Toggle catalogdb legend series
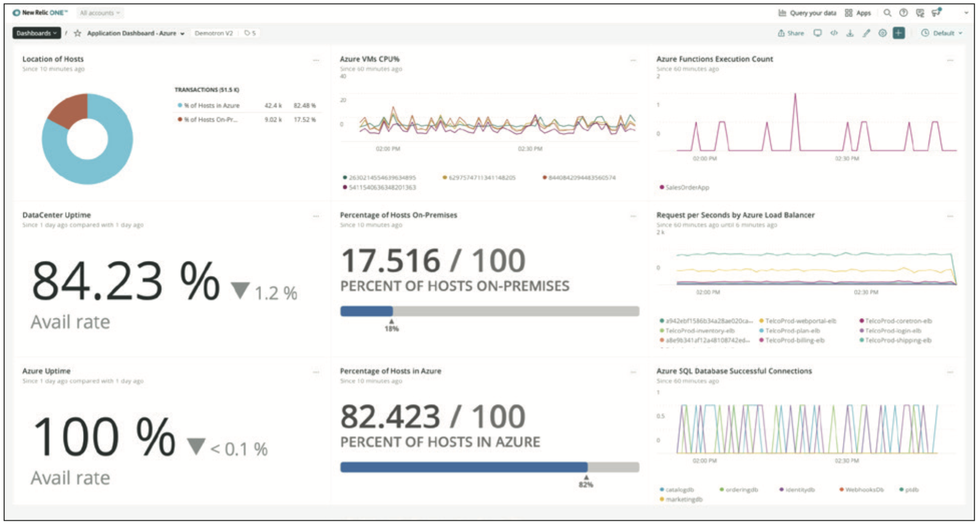The width and height of the screenshot is (980, 526). 677,489
